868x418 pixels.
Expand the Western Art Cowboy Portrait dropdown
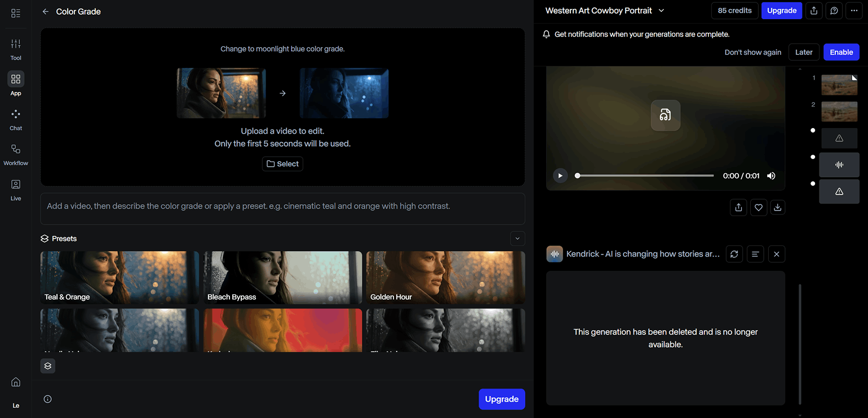pos(662,11)
